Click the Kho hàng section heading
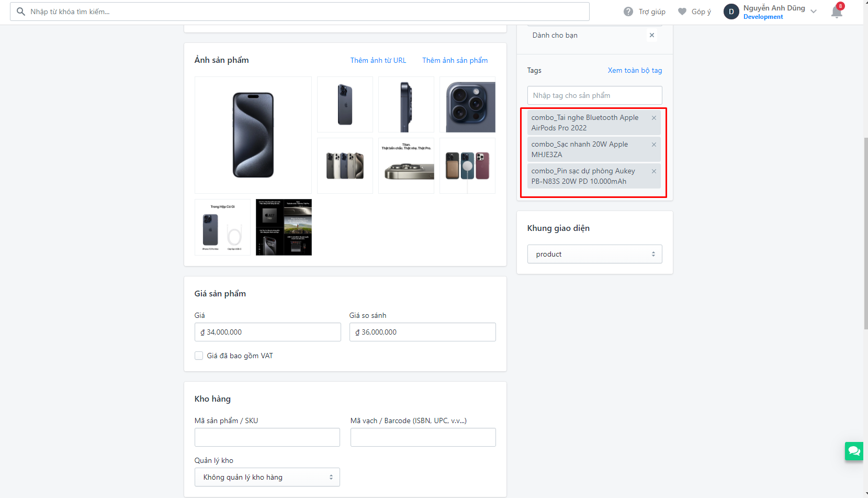The image size is (868, 498). pos(212,399)
